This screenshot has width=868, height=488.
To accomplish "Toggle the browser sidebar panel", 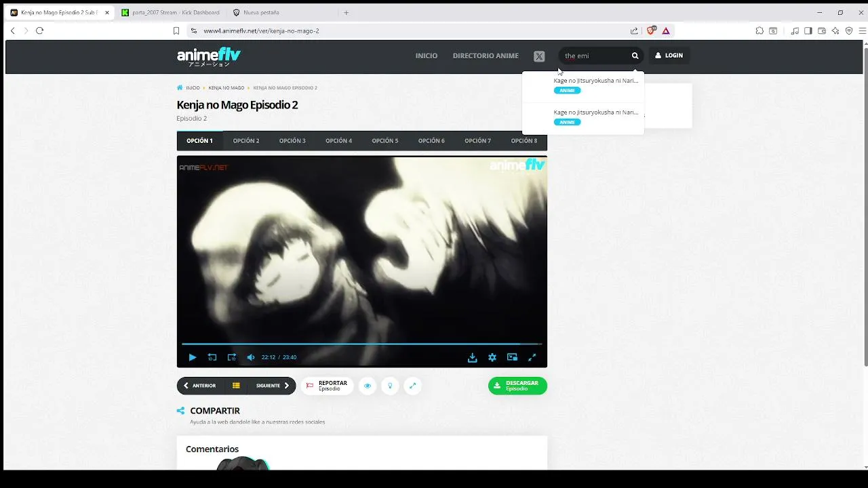I will pos(808,30).
